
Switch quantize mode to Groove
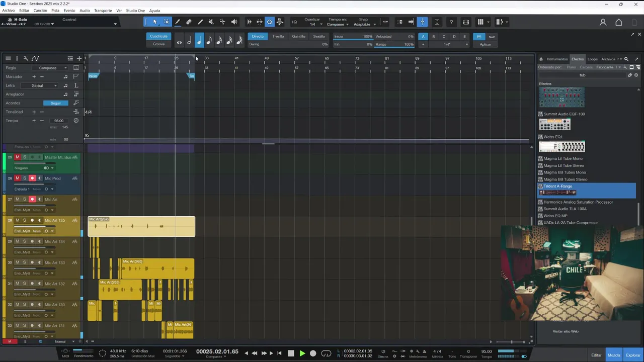(x=158, y=44)
